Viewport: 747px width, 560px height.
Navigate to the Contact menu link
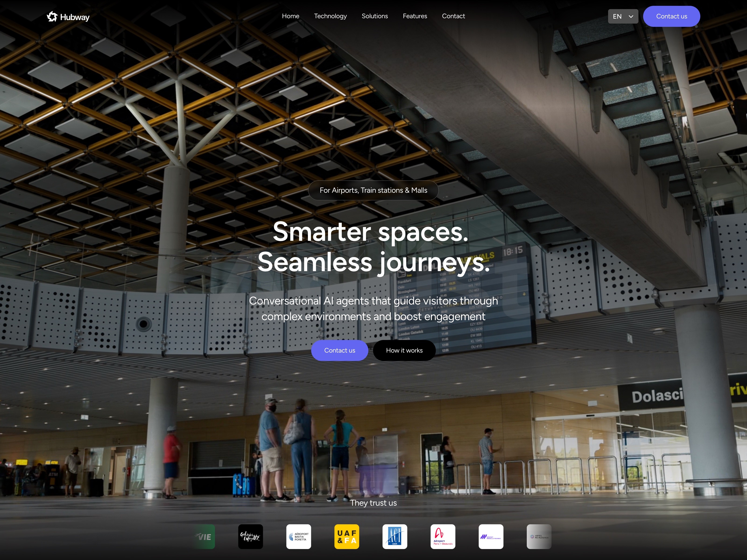point(453,16)
